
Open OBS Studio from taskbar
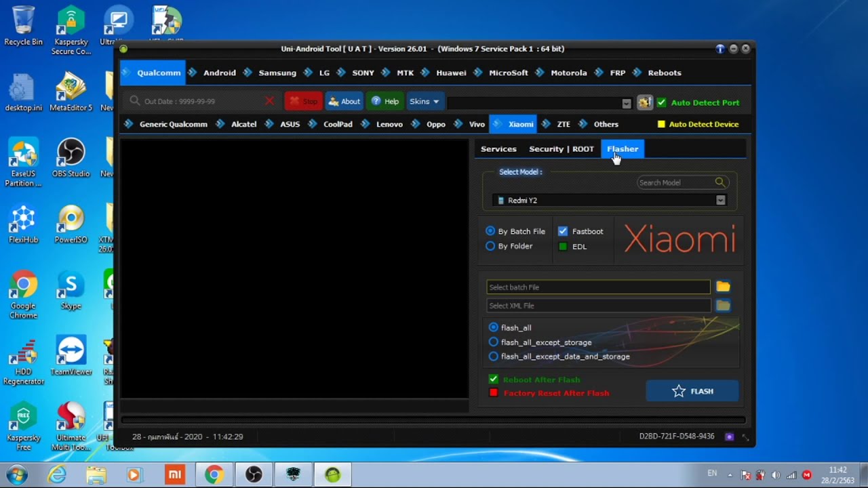(x=254, y=475)
